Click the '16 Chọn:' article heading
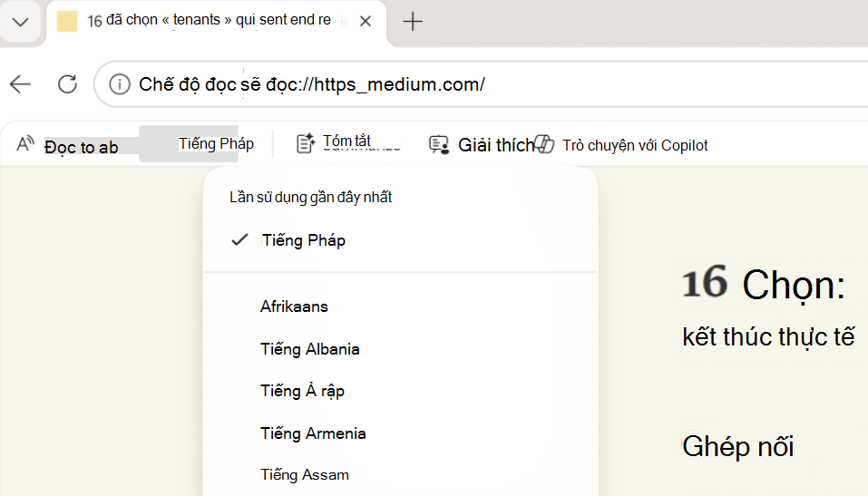The image size is (868, 496). click(x=764, y=284)
